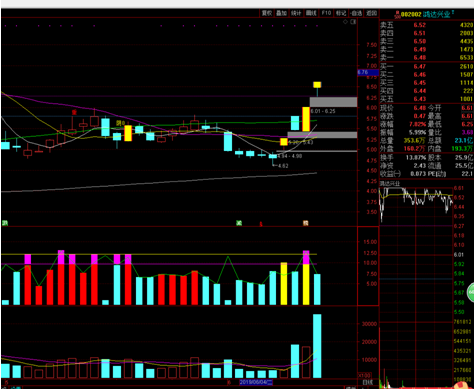Image resolution: width=474 pixels, height=390 pixels.
Task: Click the 12.50 indicator axis label
Action: [x=370, y=253]
